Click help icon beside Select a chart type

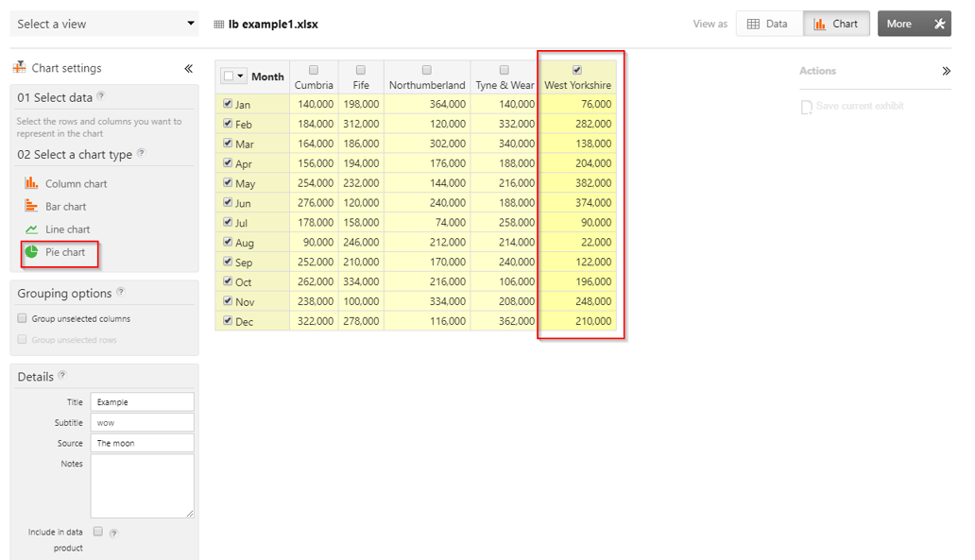click(x=141, y=153)
